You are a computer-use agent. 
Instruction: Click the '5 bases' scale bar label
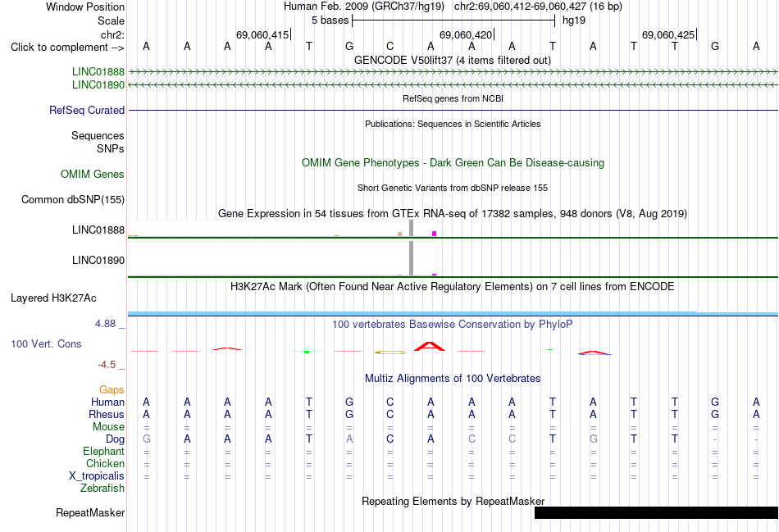pos(330,20)
